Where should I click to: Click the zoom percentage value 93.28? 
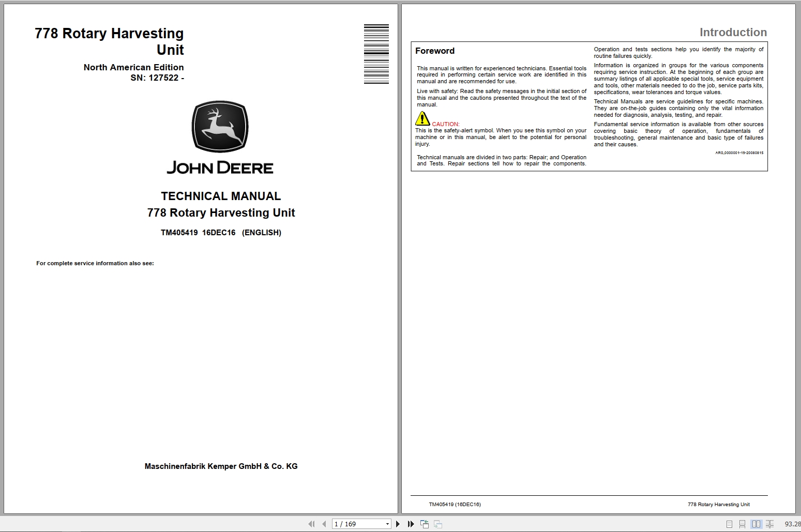pyautogui.click(x=792, y=524)
